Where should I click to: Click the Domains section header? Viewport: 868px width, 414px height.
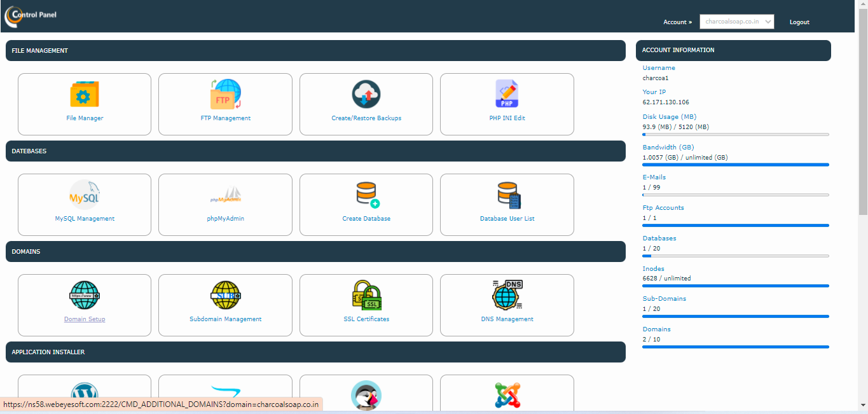pos(315,252)
